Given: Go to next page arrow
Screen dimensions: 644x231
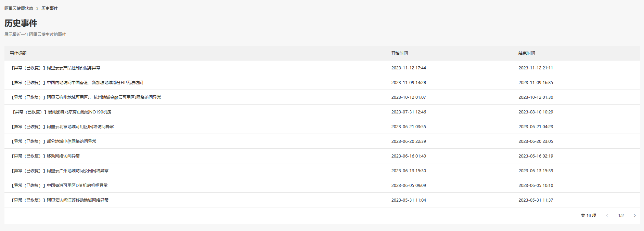Looking at the screenshot, I should coord(634,216).
